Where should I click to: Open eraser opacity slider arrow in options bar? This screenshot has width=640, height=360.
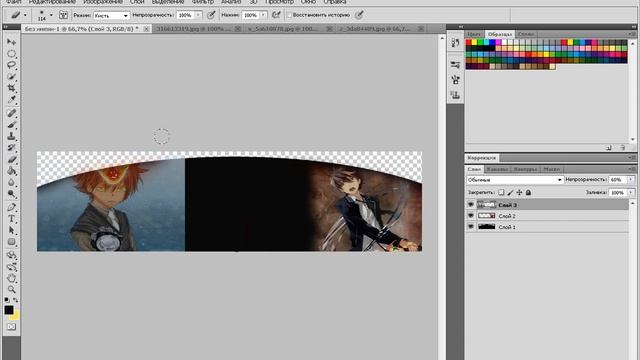[x=198, y=15]
